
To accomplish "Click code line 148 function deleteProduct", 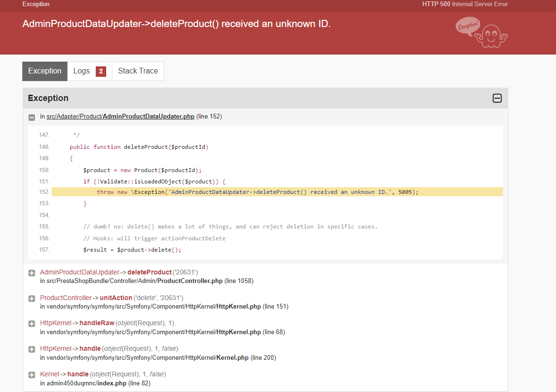I will pyautogui.click(x=139, y=147).
